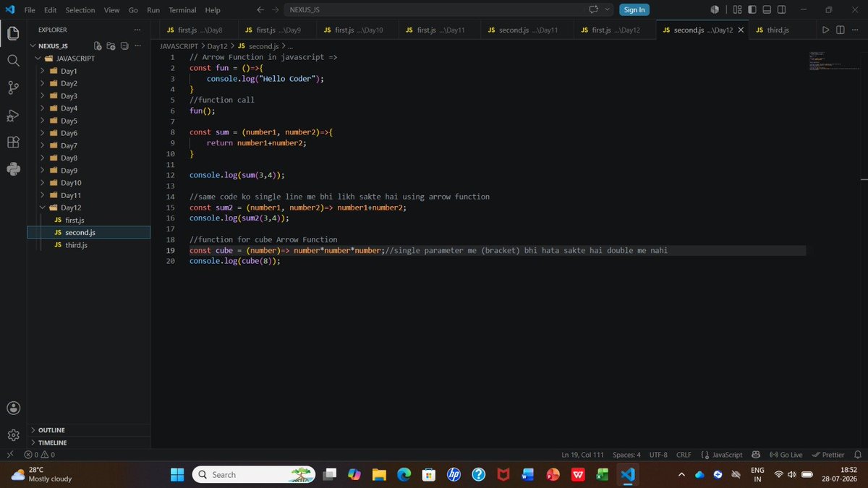This screenshot has width=868, height=488.
Task: Open the Copilot dropdown arrow in title bar
Action: [x=608, y=9]
